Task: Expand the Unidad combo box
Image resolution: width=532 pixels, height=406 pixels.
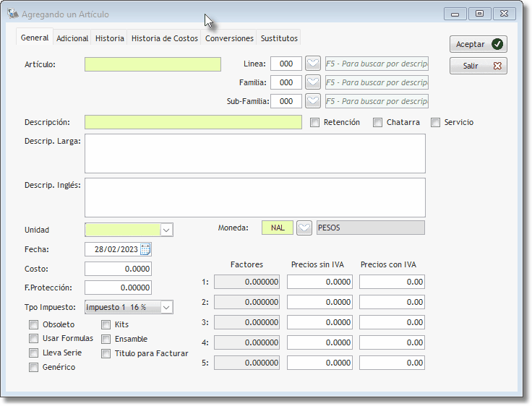Action: coord(166,230)
